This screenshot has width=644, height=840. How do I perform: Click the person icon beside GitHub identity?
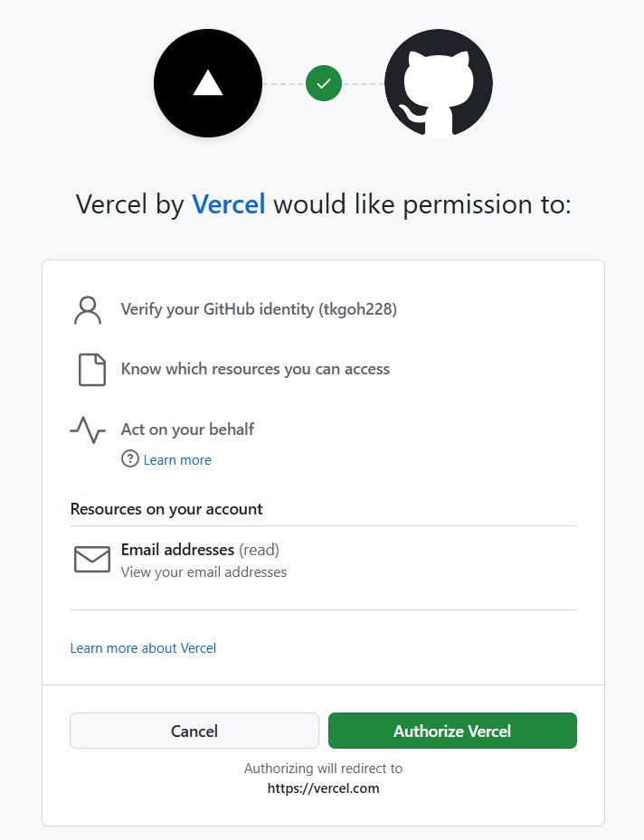tap(88, 309)
